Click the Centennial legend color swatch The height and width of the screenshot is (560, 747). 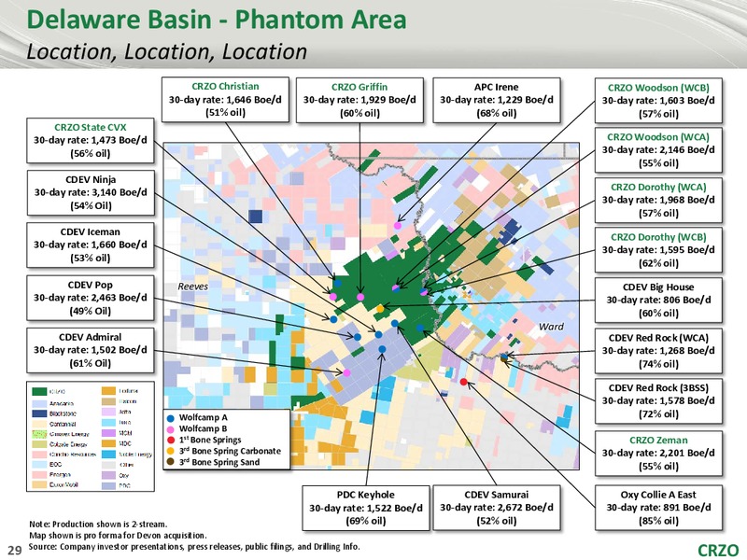(39, 424)
